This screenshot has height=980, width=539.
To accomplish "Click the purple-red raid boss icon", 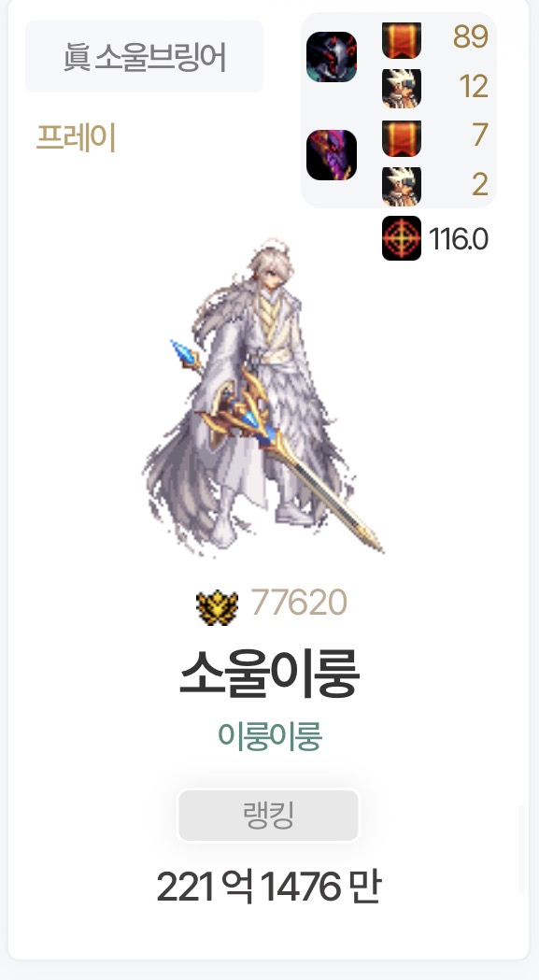I will tap(332, 155).
